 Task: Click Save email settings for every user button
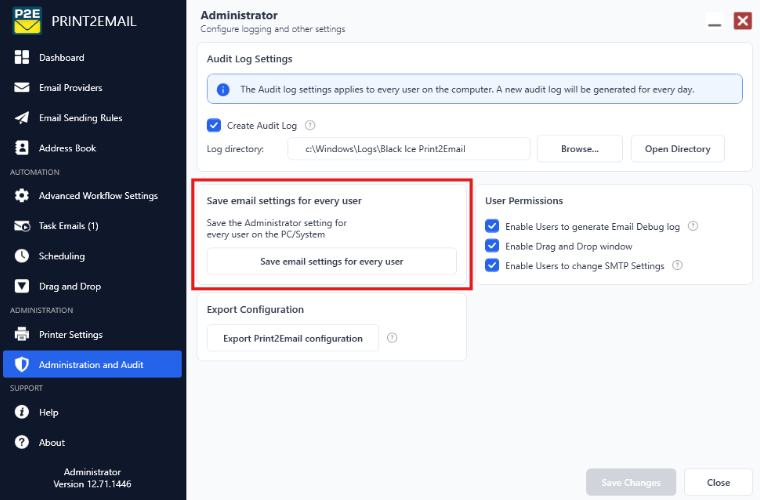(332, 262)
